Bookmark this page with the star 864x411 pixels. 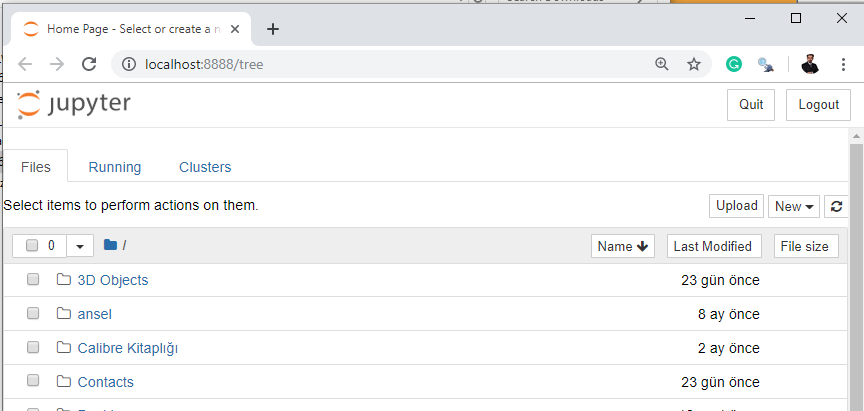694,64
